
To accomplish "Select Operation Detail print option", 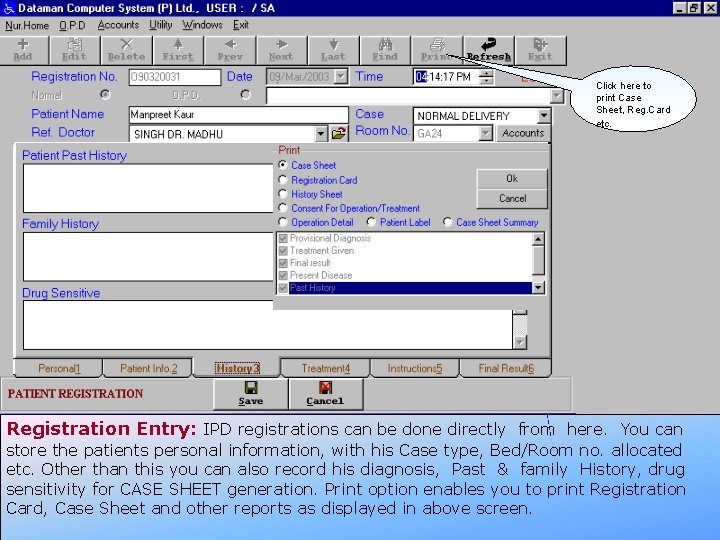I will pos(283,222).
